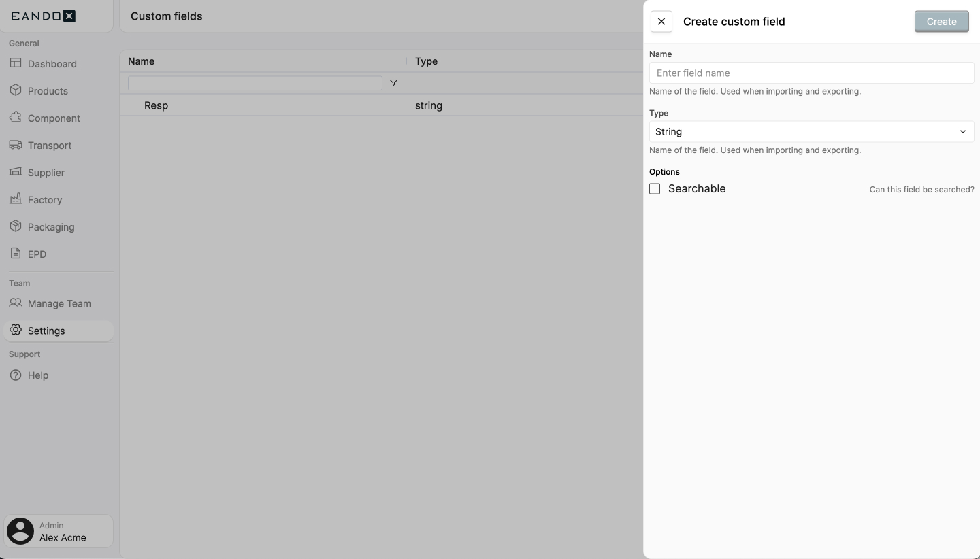The width and height of the screenshot is (980, 559).
Task: Open the Alex Acme admin profile
Action: click(58, 531)
